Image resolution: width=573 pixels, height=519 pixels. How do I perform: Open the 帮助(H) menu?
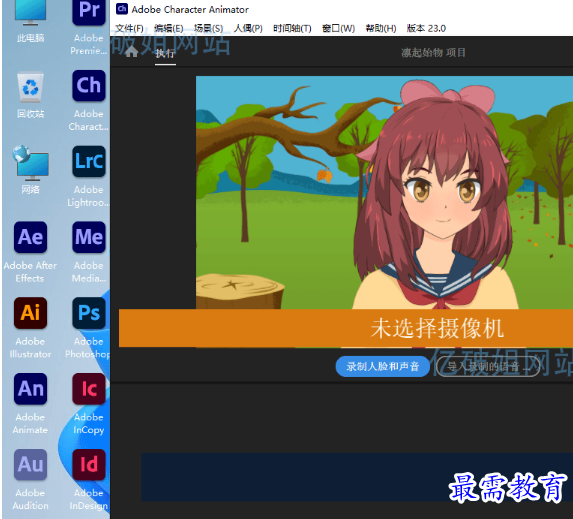[x=381, y=28]
